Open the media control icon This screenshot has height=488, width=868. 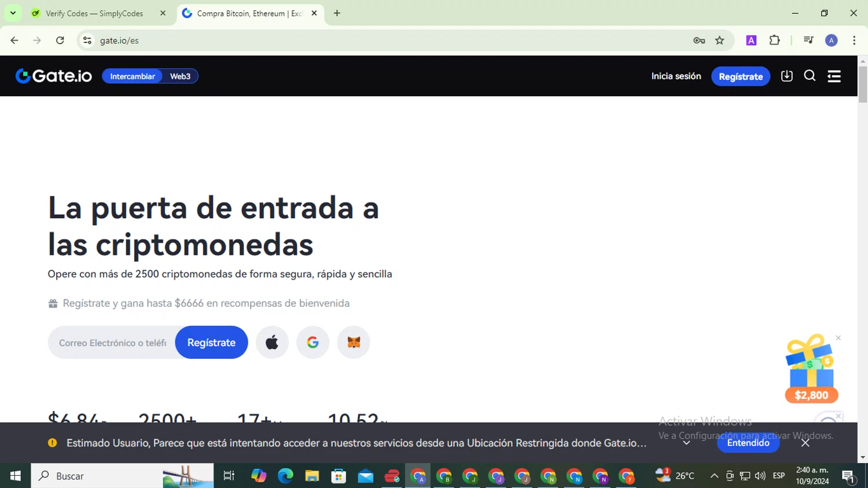tap(808, 41)
